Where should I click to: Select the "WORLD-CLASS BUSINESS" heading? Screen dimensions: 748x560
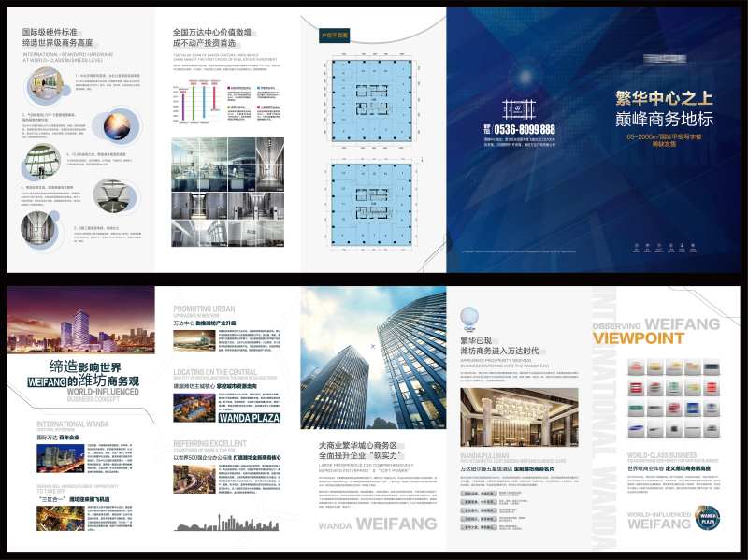coord(662,455)
